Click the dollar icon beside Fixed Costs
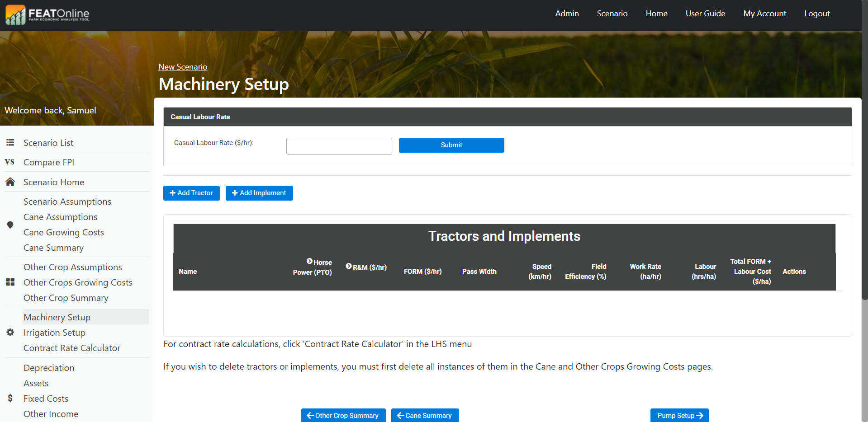This screenshot has height=422, width=868. point(10,398)
